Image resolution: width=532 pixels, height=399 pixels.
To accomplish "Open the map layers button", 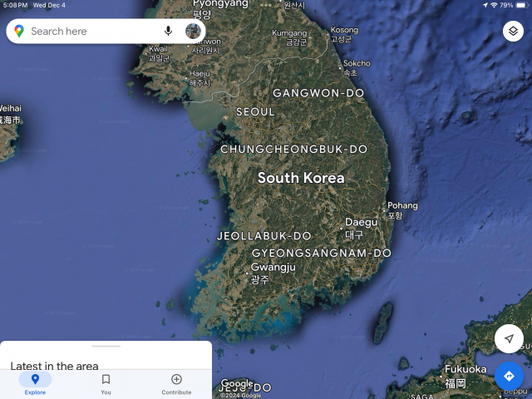I will point(513,32).
